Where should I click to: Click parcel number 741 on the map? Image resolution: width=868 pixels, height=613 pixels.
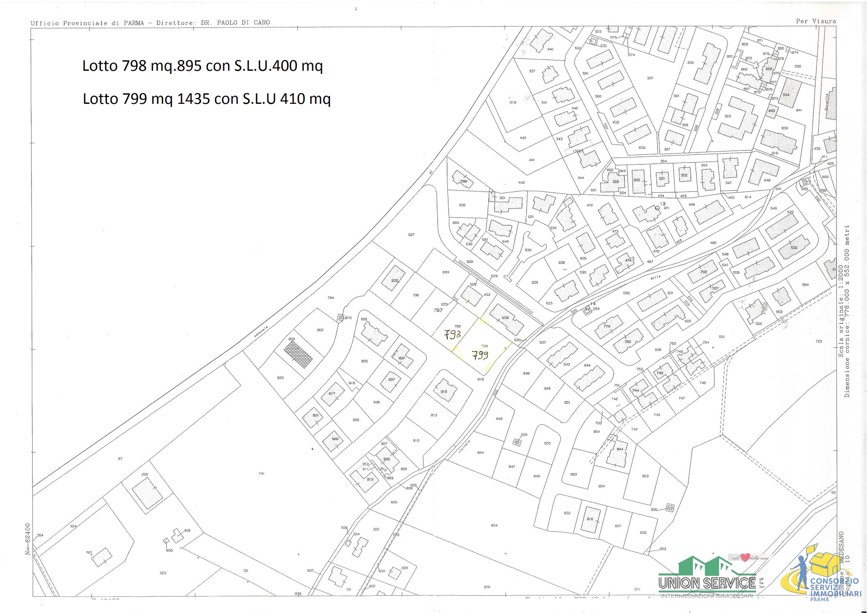tap(261, 474)
